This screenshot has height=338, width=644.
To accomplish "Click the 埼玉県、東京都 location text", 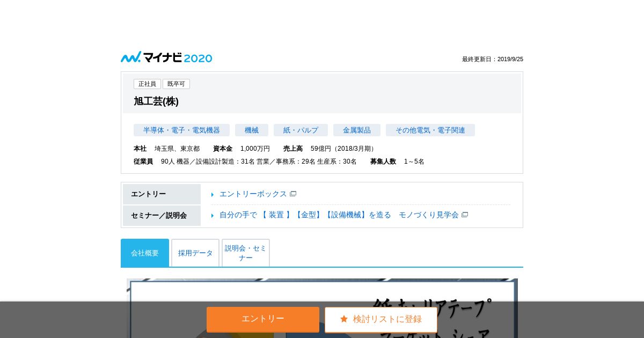I will tap(177, 149).
